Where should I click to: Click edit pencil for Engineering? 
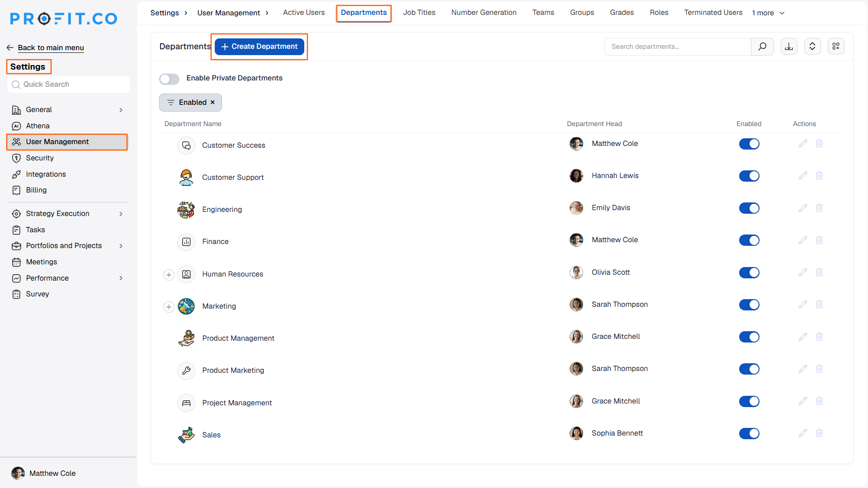[x=803, y=208]
